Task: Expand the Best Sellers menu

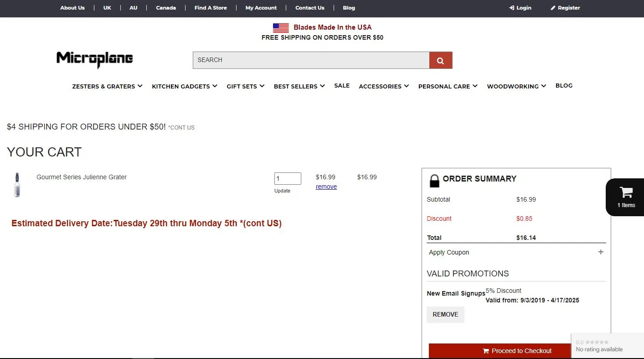Action: pos(299,86)
